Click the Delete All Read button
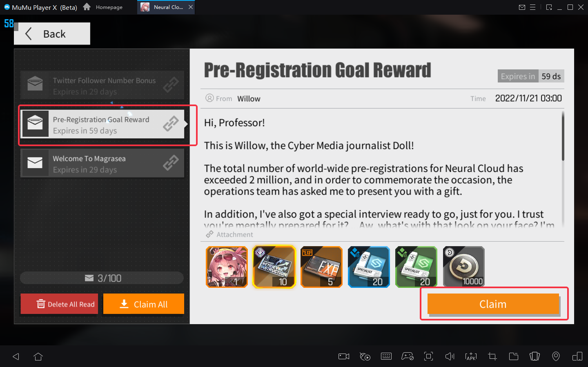588x367 pixels. point(59,304)
